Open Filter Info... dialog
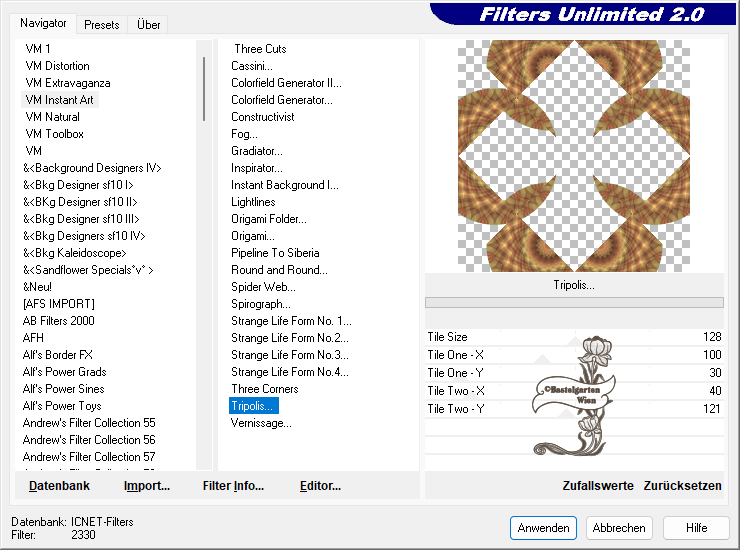 pyautogui.click(x=233, y=486)
